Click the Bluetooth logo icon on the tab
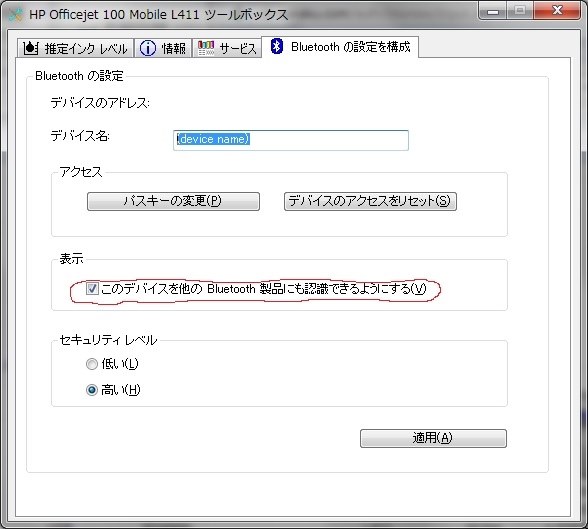 (277, 46)
